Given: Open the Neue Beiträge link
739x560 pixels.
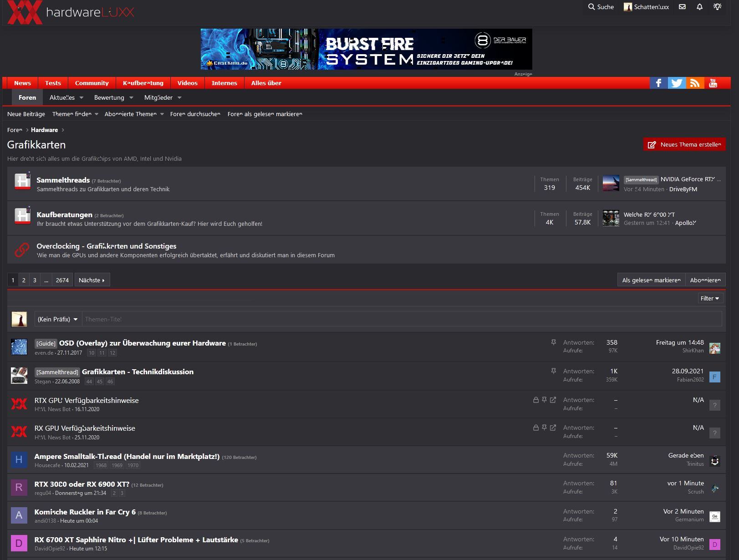Looking at the screenshot, I should pos(26,114).
